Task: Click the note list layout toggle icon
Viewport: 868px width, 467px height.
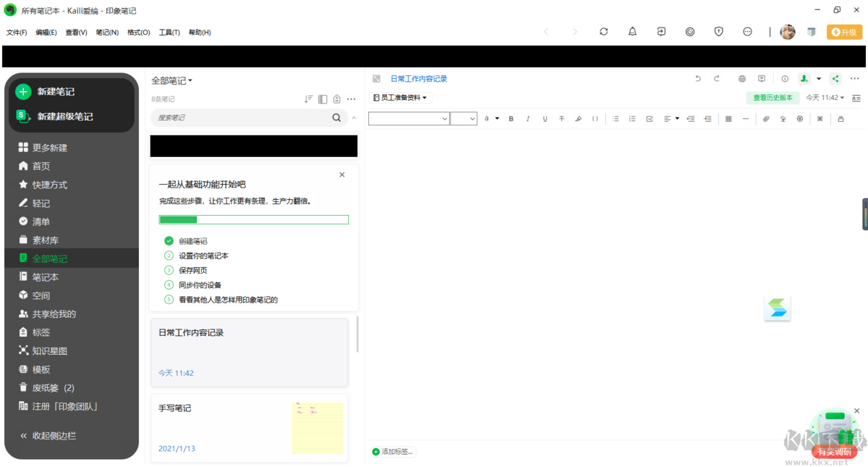Action: (x=322, y=98)
